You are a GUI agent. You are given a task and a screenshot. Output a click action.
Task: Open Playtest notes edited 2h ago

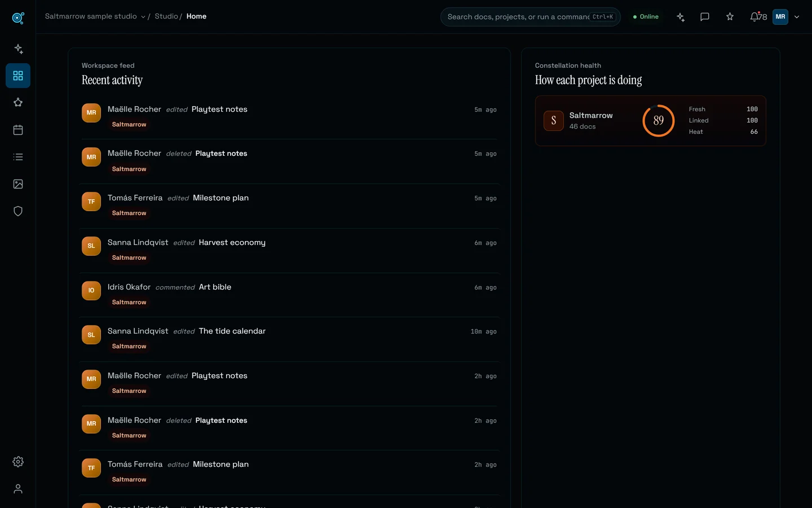point(219,376)
